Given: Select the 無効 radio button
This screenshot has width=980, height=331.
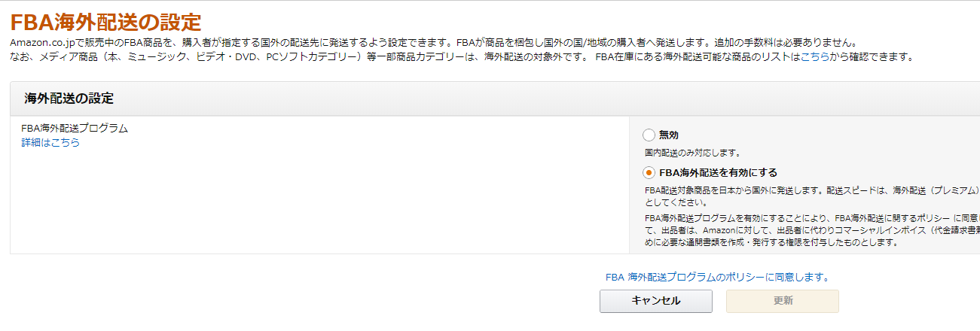Looking at the screenshot, I should click(x=649, y=135).
